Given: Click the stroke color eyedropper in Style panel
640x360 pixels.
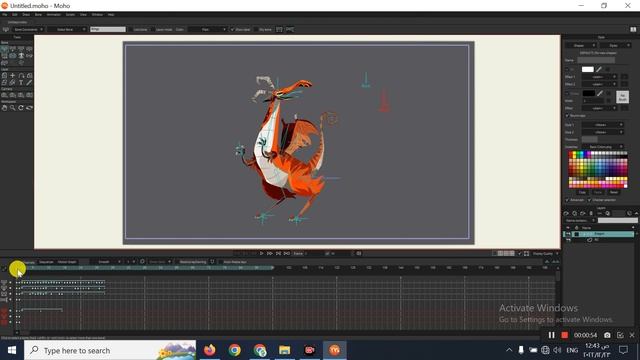Looking at the screenshot, I should click(600, 93).
